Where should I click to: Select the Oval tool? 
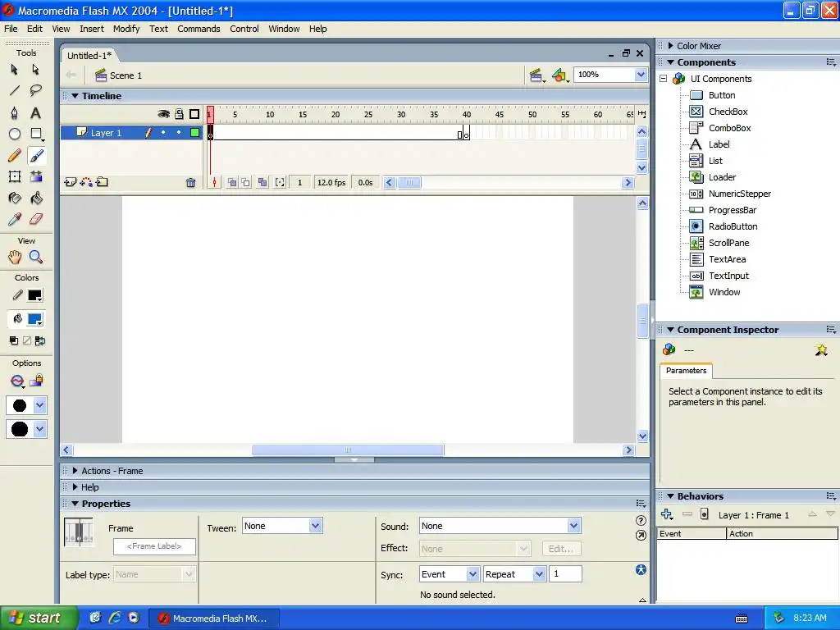pos(15,134)
